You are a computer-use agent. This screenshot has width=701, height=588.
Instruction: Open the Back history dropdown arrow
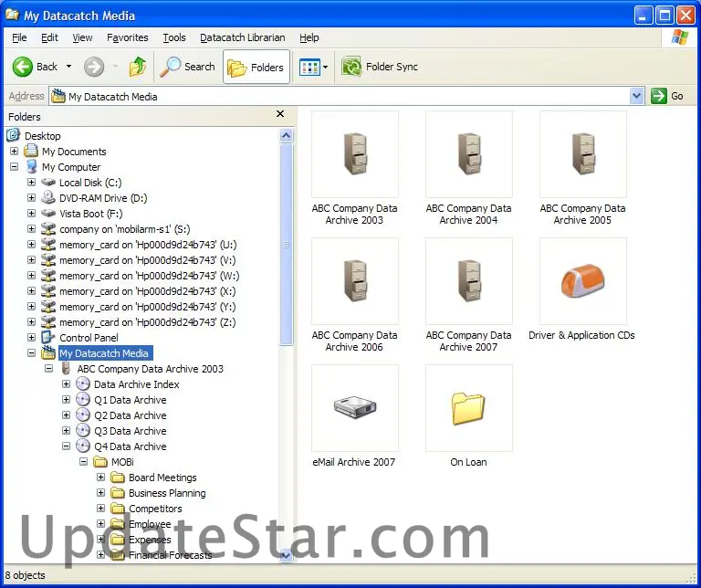[68, 67]
